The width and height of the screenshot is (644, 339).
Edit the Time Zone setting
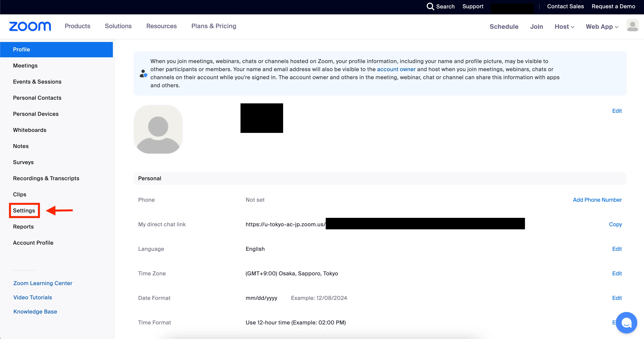coord(617,273)
